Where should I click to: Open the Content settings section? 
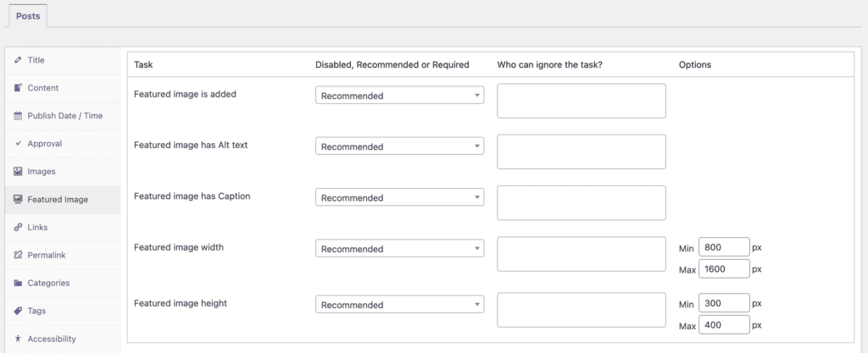point(62,88)
